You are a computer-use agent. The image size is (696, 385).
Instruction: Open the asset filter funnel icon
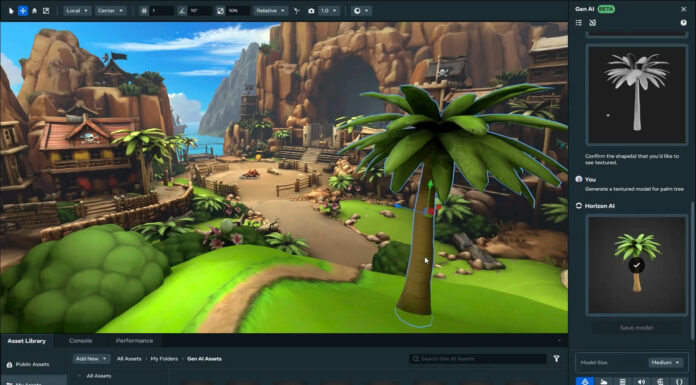click(x=556, y=358)
